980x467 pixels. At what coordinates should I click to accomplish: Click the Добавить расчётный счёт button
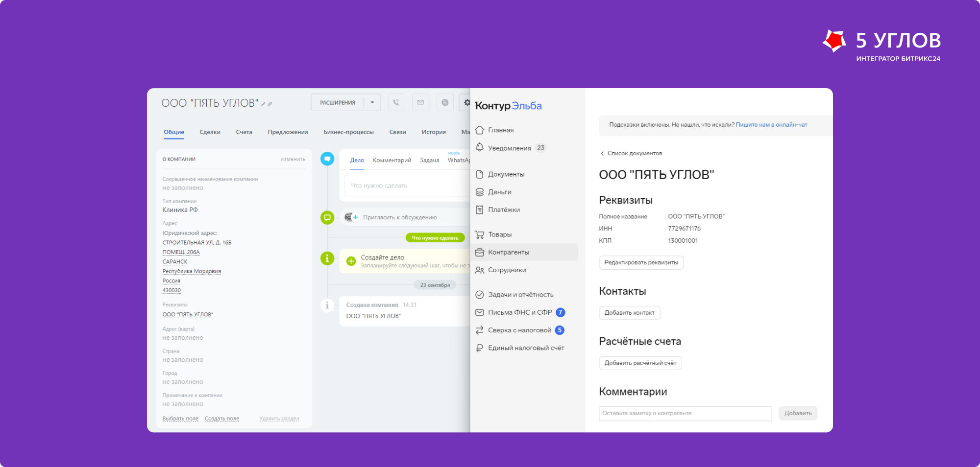pos(640,363)
